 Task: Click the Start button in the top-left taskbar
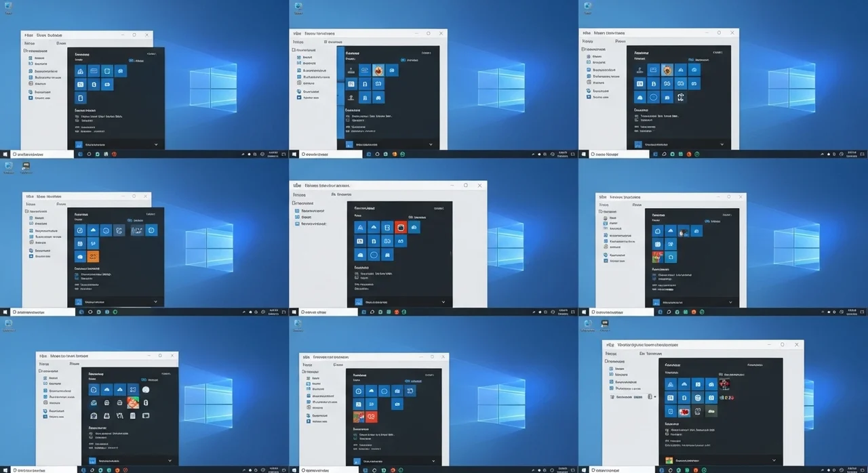coord(5,155)
